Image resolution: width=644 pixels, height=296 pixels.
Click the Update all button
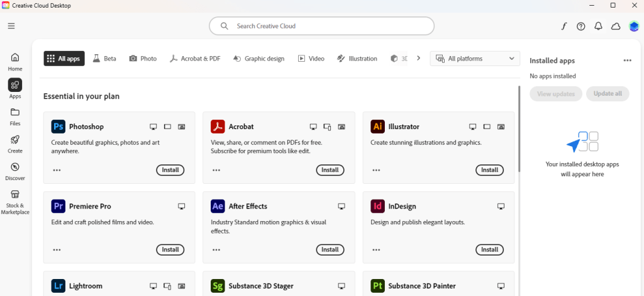(608, 94)
